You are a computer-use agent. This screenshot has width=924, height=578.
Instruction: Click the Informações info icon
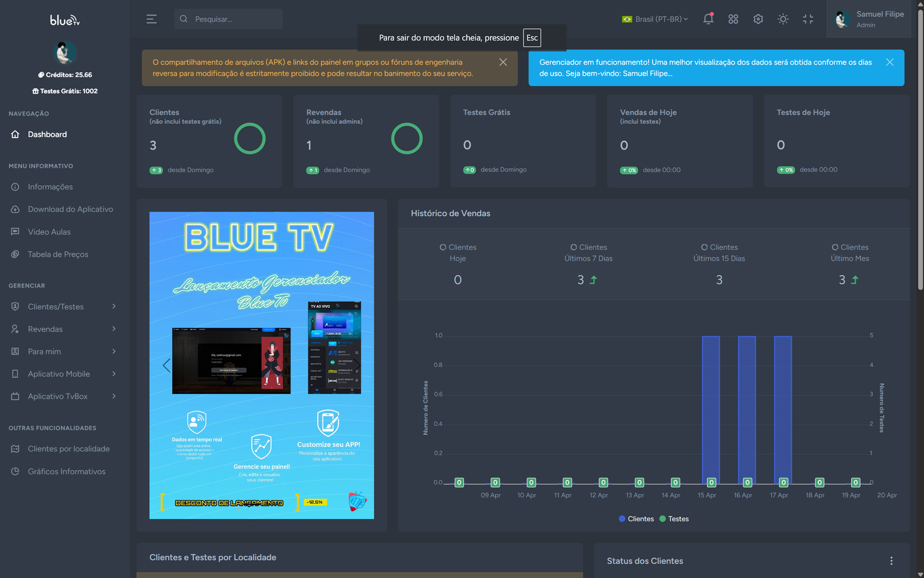[15, 187]
